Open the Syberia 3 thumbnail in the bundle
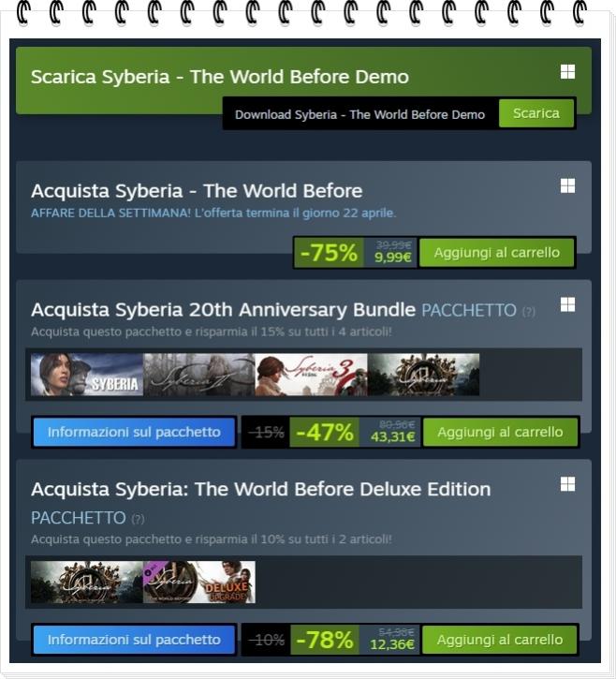 [311, 375]
